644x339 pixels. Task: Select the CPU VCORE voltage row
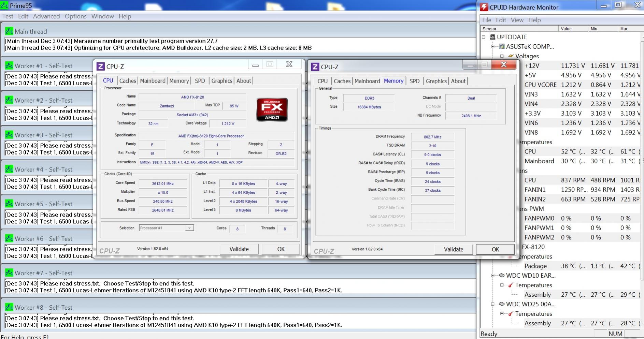pyautogui.click(x=582, y=85)
